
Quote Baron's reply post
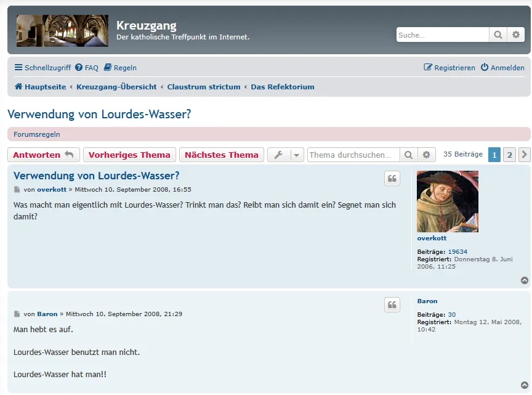pos(392,304)
